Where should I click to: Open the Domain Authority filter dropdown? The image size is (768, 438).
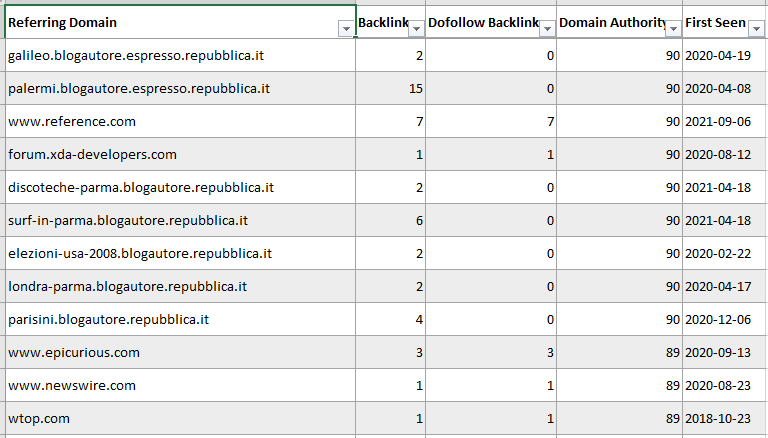pos(673,30)
